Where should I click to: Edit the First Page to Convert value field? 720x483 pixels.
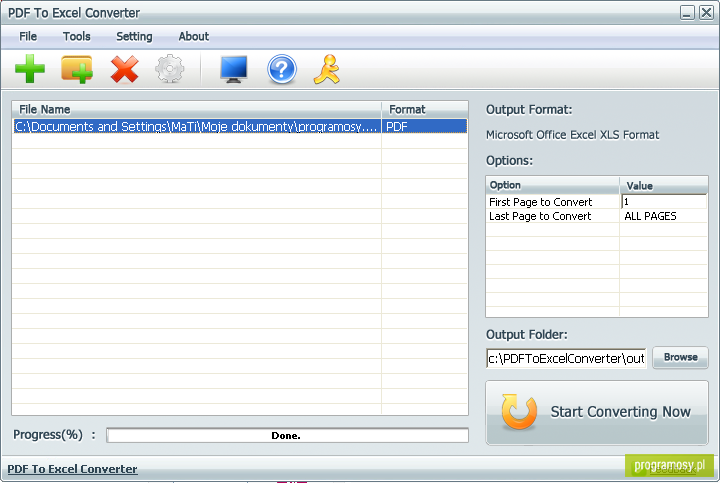664,202
